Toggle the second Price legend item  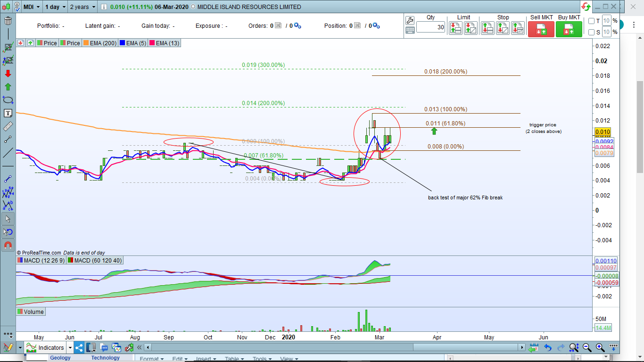point(70,43)
